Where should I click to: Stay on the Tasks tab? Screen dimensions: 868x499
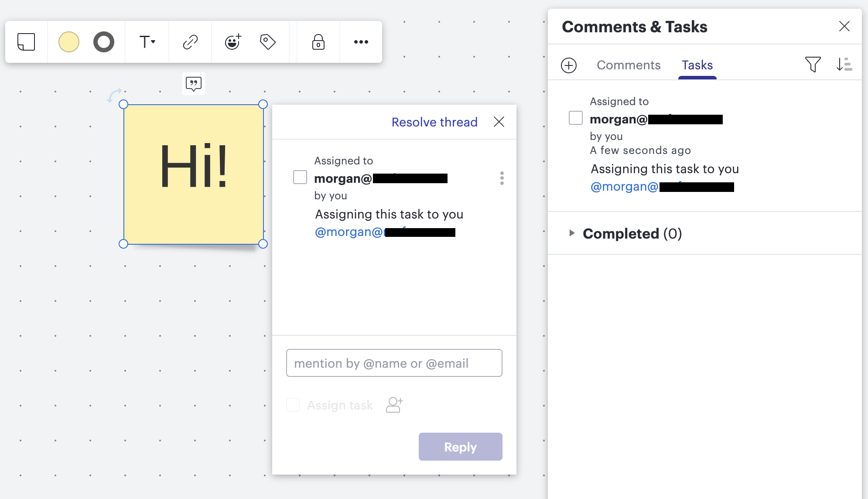coord(697,65)
